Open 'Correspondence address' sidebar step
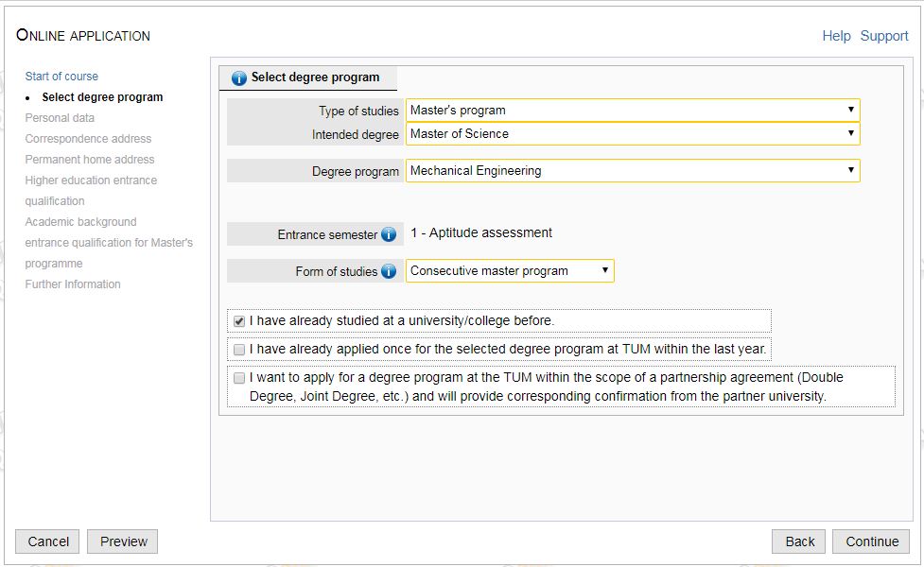This screenshot has height=567, width=924. [x=88, y=139]
